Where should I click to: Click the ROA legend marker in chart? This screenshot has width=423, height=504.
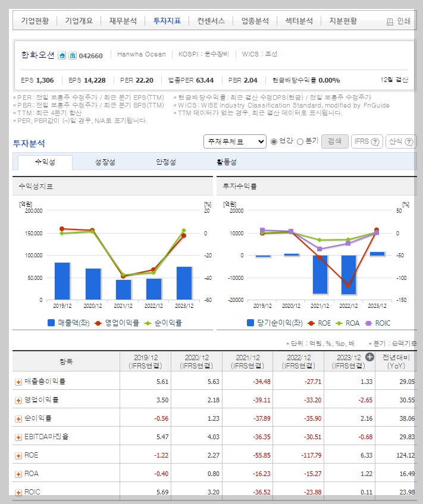(339, 323)
